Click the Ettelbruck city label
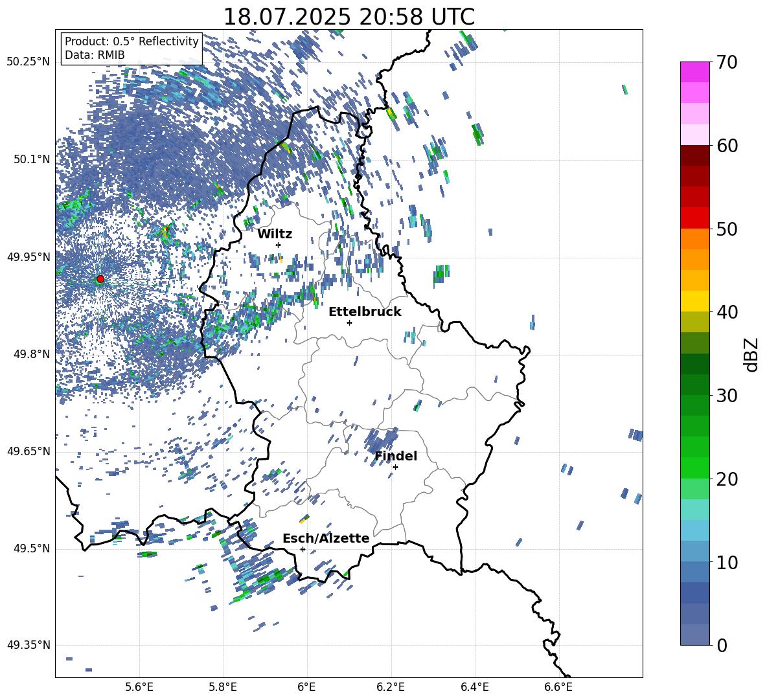The image size is (767, 700). (365, 312)
